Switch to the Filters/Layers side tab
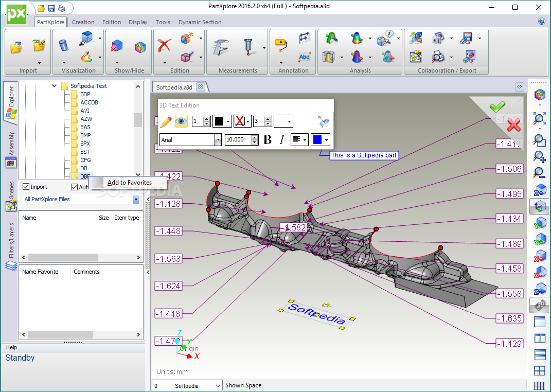This screenshot has width=551, height=392. (11, 246)
